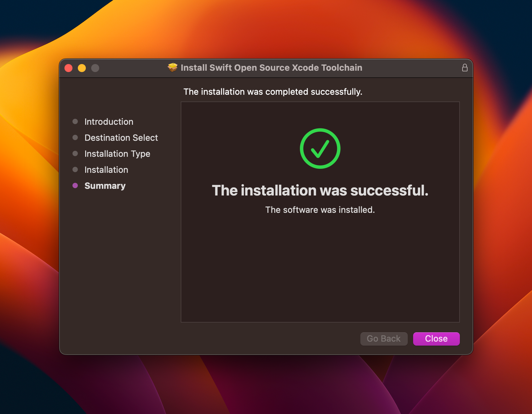Close the installer with red window button
The width and height of the screenshot is (532, 414).
point(68,68)
